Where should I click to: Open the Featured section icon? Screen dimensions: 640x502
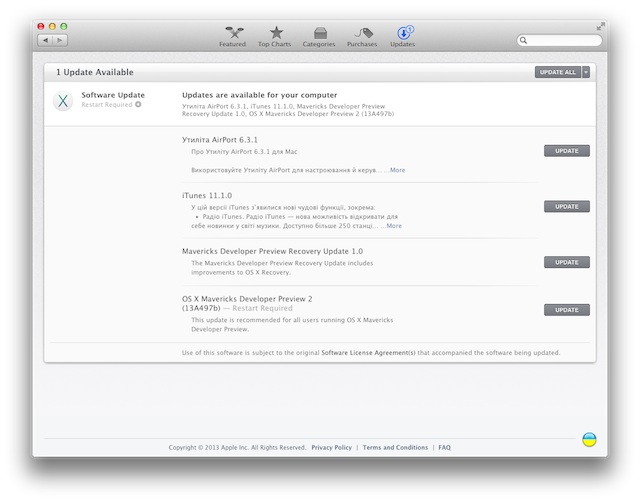(x=234, y=33)
